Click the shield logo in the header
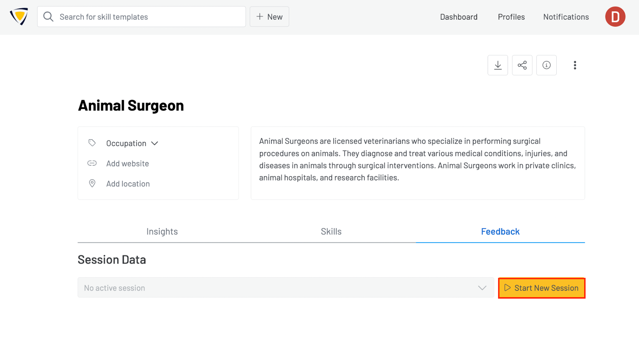Viewport: 639px width, 364px height. coord(19,17)
